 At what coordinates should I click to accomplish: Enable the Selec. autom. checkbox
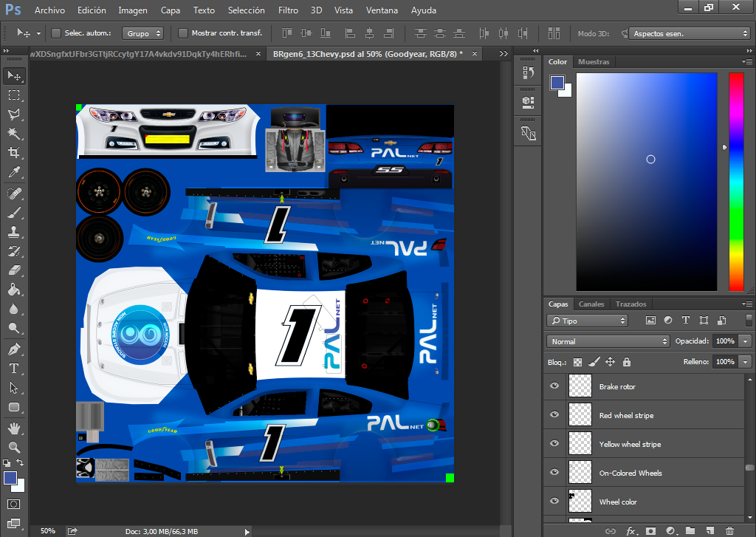56,33
